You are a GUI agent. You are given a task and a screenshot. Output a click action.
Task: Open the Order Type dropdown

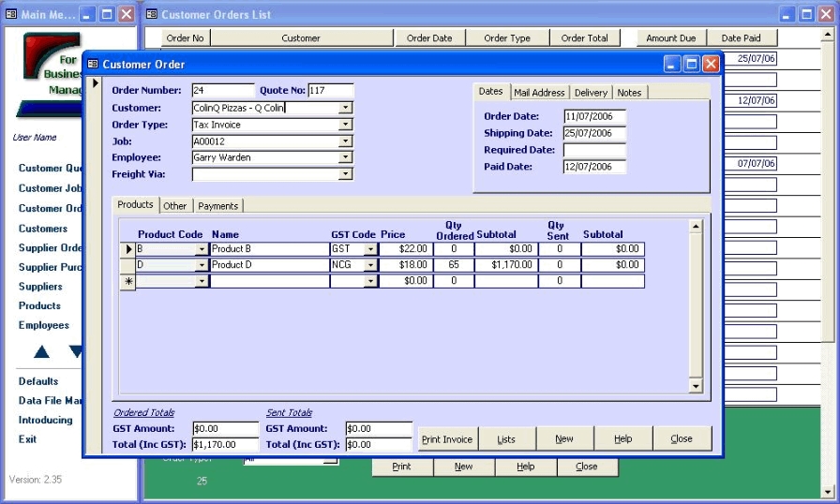346,125
